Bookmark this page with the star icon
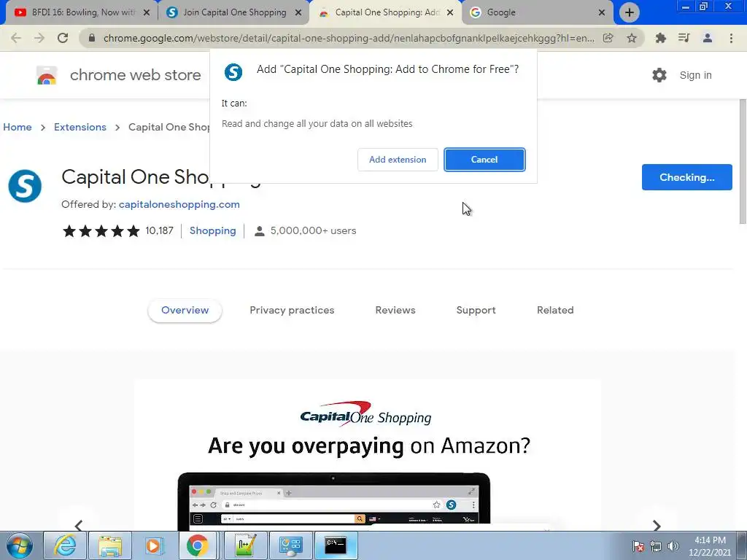Viewport: 747px width, 560px height. tap(632, 38)
